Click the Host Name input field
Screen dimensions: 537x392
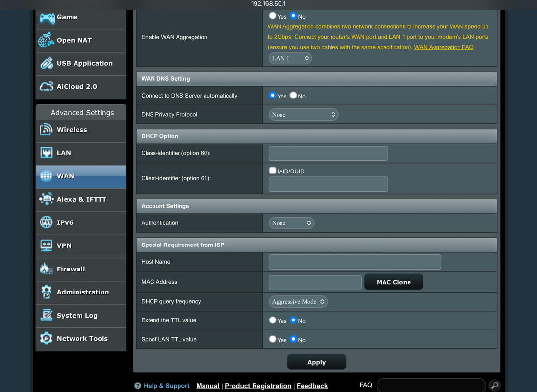[355, 262]
